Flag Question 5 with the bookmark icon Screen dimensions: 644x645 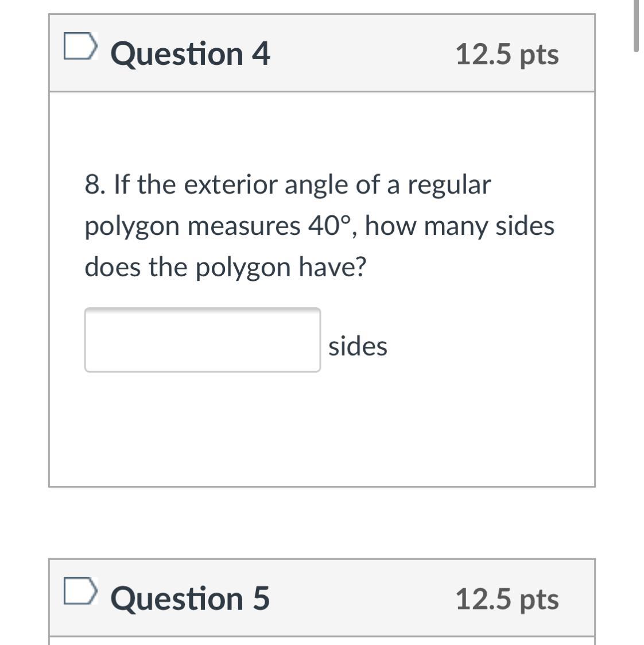pos(80,592)
